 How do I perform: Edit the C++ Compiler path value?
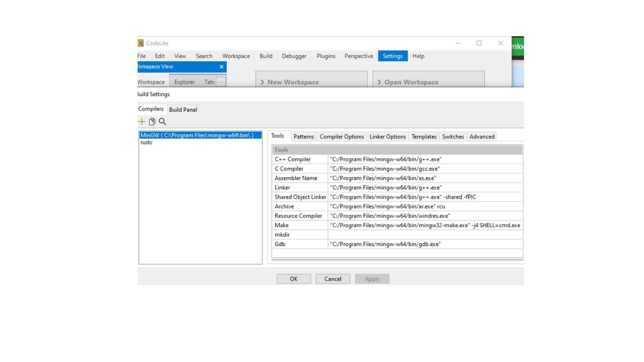(x=425, y=159)
